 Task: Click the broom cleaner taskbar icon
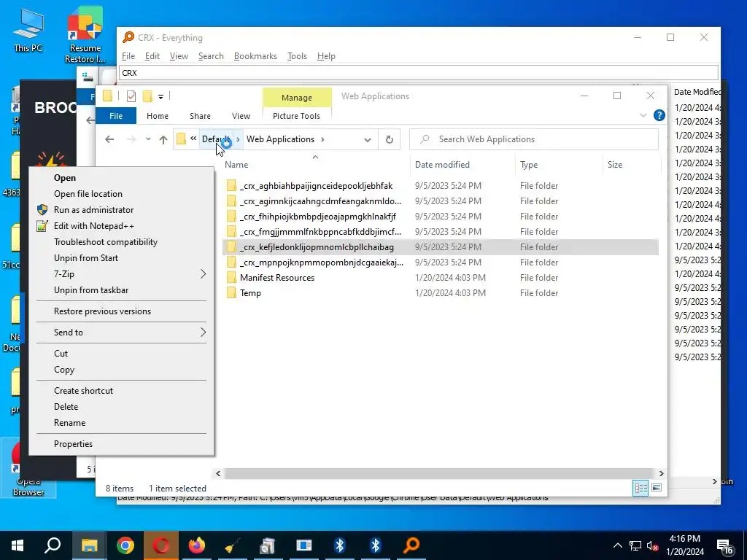pos(232,545)
